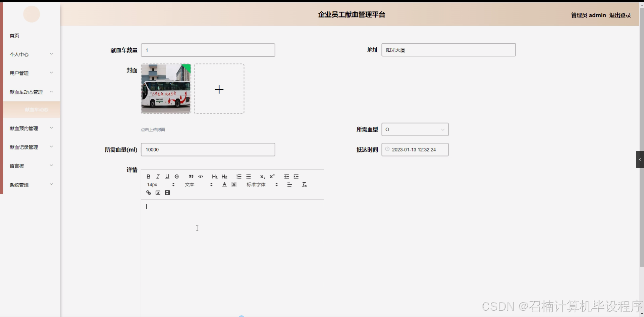The height and width of the screenshot is (317, 644).
Task: Apply superscript formatting
Action: [272, 177]
